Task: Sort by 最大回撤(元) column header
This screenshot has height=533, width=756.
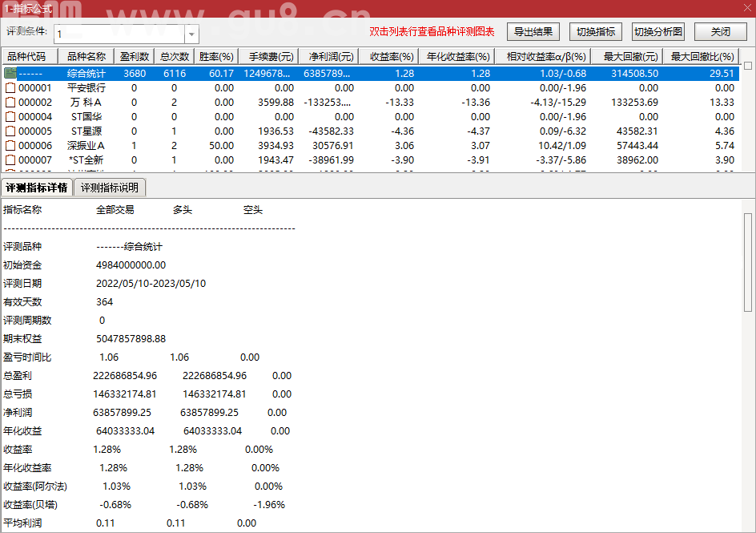Action: pyautogui.click(x=627, y=56)
